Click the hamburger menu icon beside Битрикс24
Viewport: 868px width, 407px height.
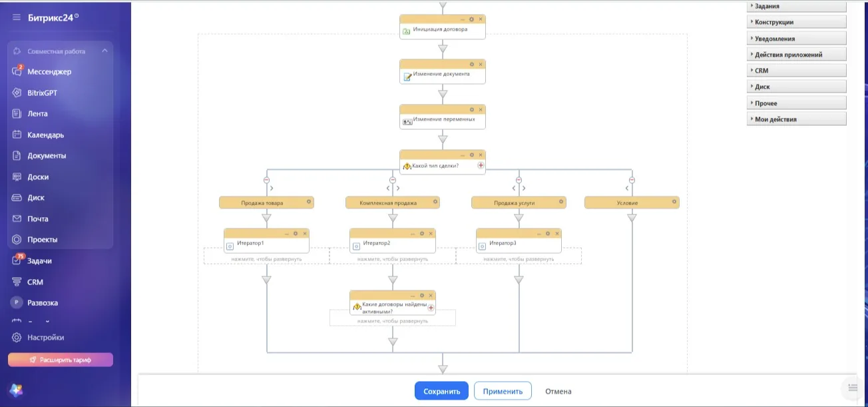click(17, 17)
